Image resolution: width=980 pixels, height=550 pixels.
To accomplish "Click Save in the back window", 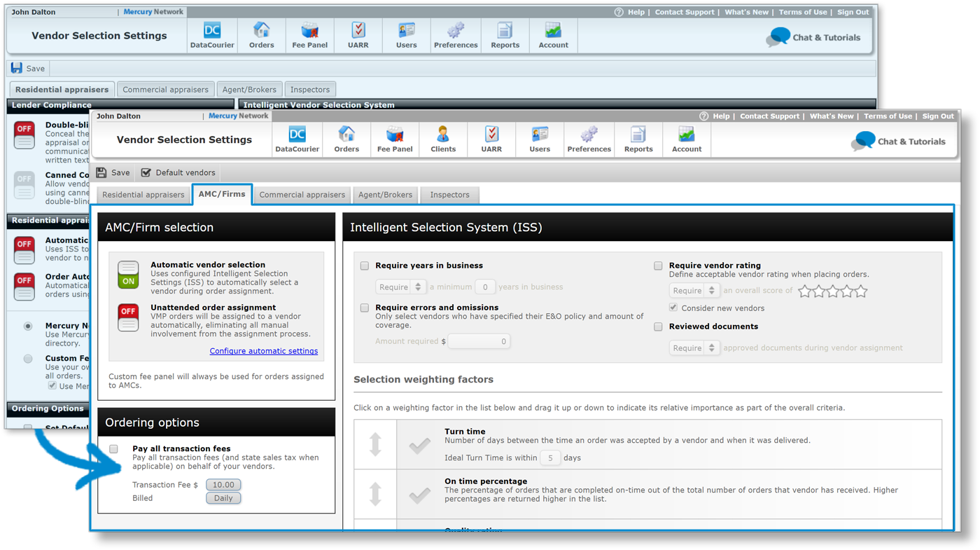I will 28,68.
